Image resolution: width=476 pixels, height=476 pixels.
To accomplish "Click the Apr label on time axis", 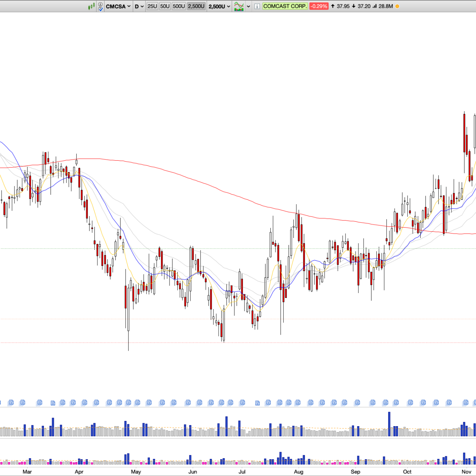I will click(79, 472).
